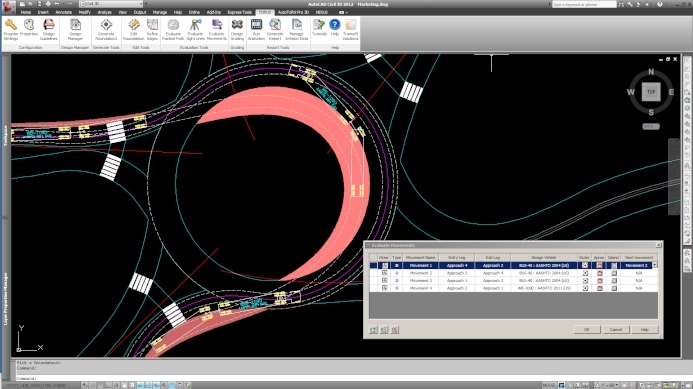This screenshot has height=389, width=693.
Task: Toggle Island envelope for Movement 4
Action: (x=614, y=288)
